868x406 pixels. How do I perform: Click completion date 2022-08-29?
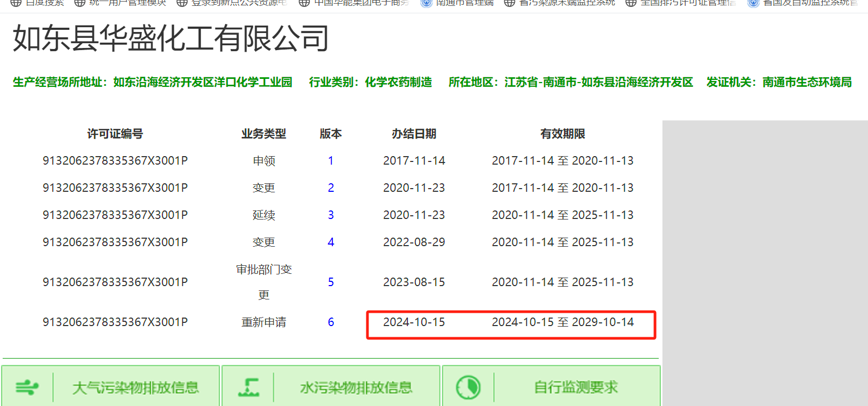414,242
